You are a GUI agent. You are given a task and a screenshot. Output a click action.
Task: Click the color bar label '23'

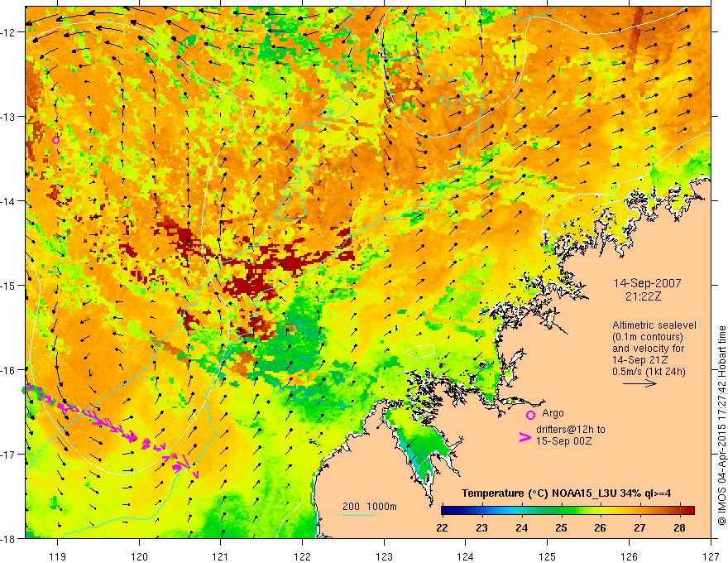[482, 527]
